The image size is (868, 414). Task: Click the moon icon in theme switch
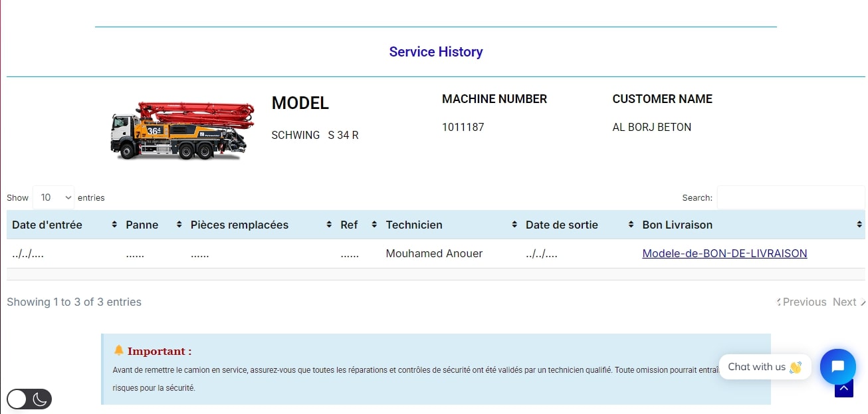pos(40,399)
